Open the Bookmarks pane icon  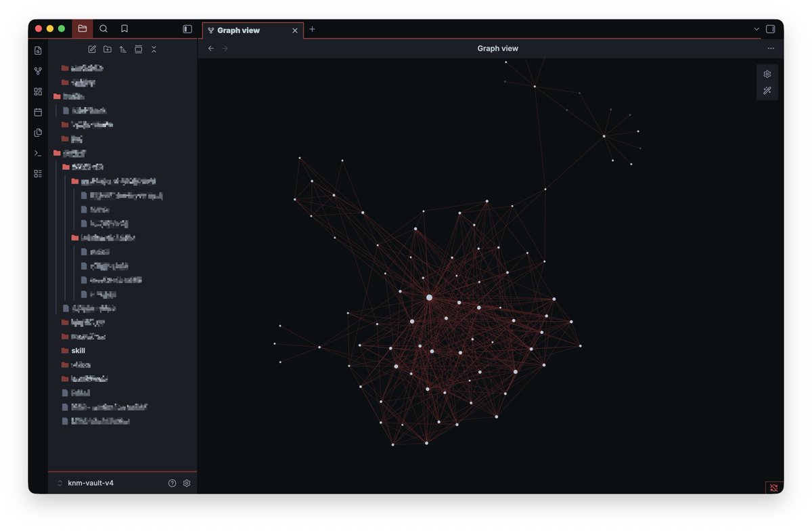(x=125, y=28)
